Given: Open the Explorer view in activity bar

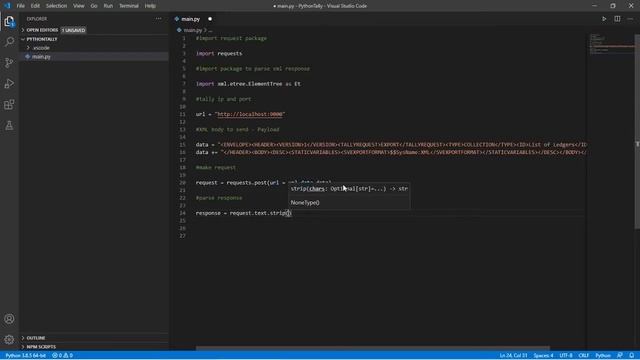Looking at the screenshot, I should [9, 21].
